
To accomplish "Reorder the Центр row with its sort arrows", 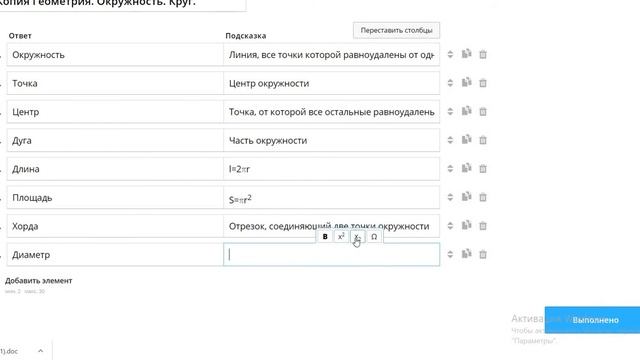I will (450, 111).
